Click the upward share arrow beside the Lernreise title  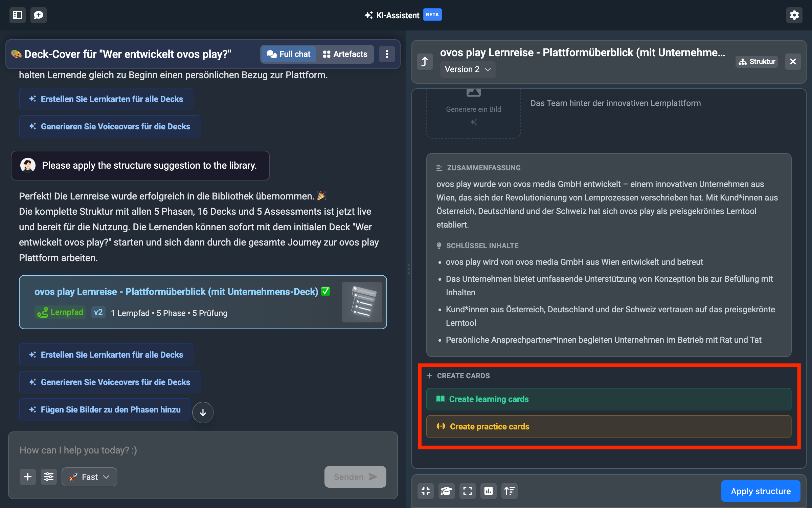(x=425, y=62)
